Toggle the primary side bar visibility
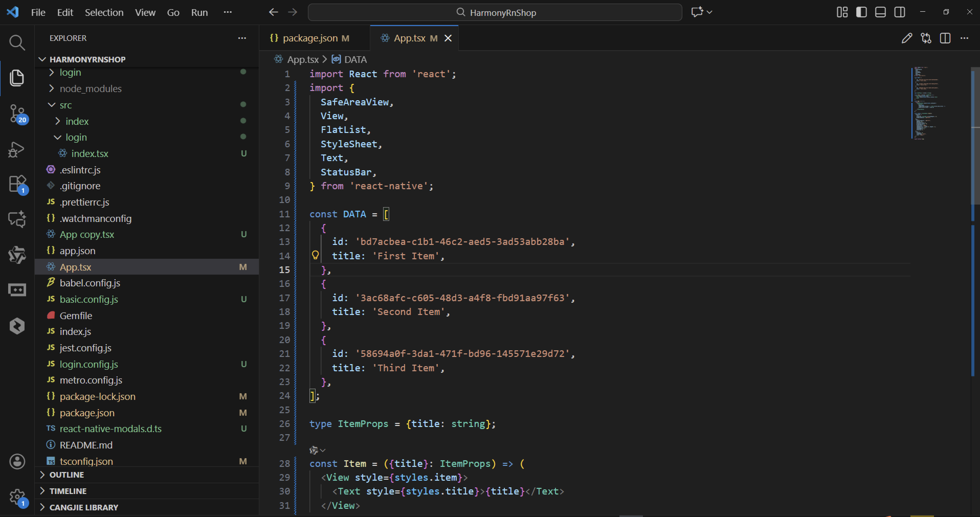This screenshot has width=980, height=517. (861, 12)
